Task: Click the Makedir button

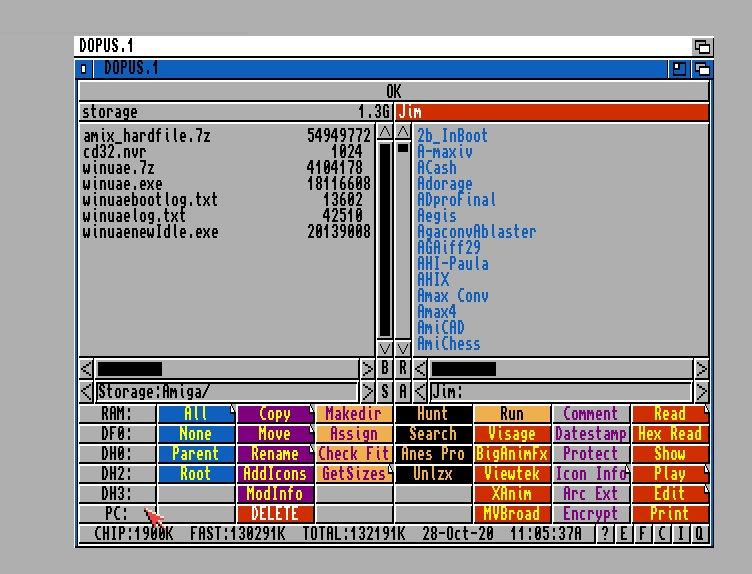Action: click(354, 413)
